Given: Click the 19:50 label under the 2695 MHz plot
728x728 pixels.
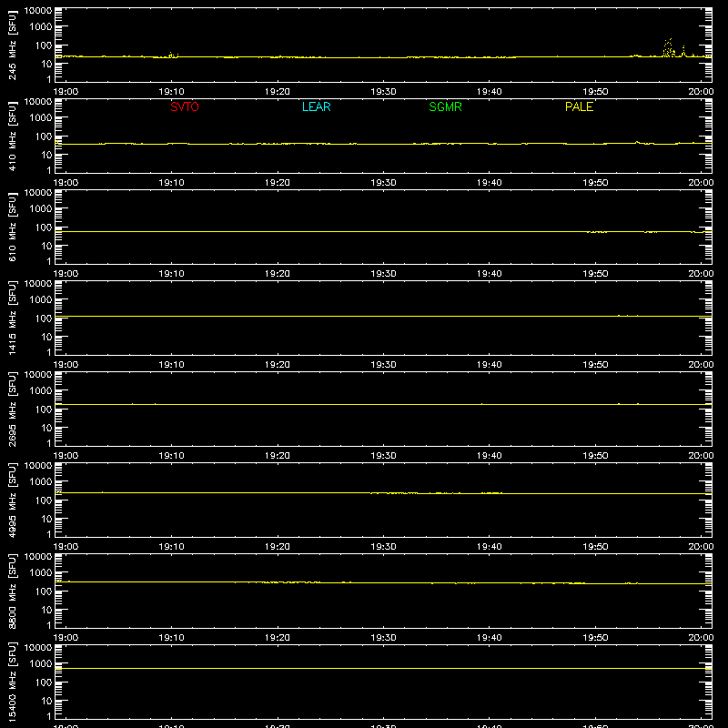Looking at the screenshot, I should [x=595, y=456].
